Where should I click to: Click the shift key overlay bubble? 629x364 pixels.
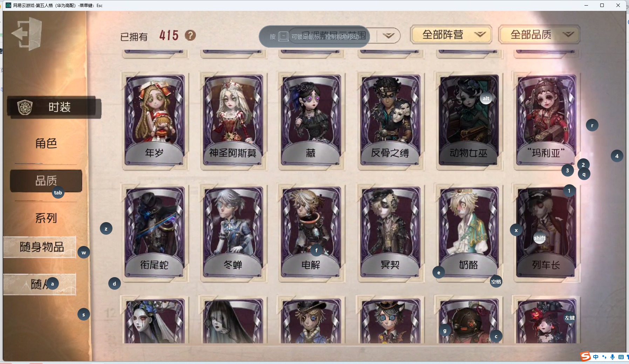[540, 238]
